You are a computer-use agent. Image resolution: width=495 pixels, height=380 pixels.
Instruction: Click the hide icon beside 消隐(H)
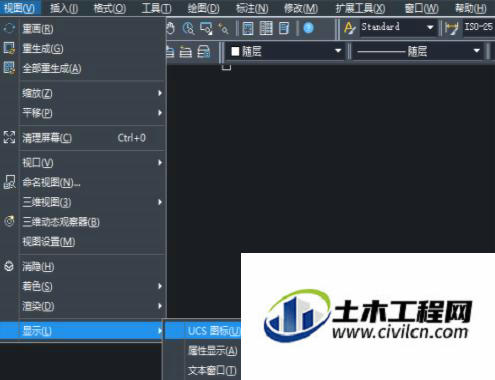click(x=9, y=266)
